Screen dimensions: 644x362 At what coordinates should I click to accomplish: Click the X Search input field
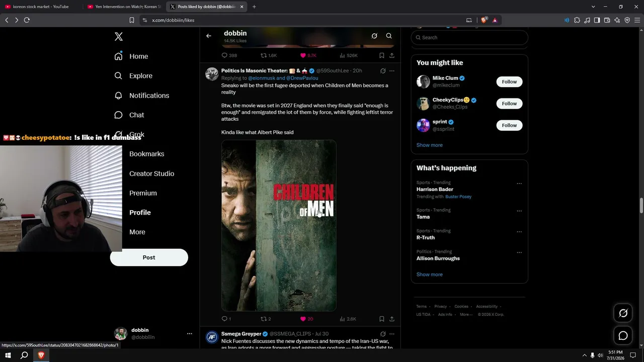click(x=469, y=37)
